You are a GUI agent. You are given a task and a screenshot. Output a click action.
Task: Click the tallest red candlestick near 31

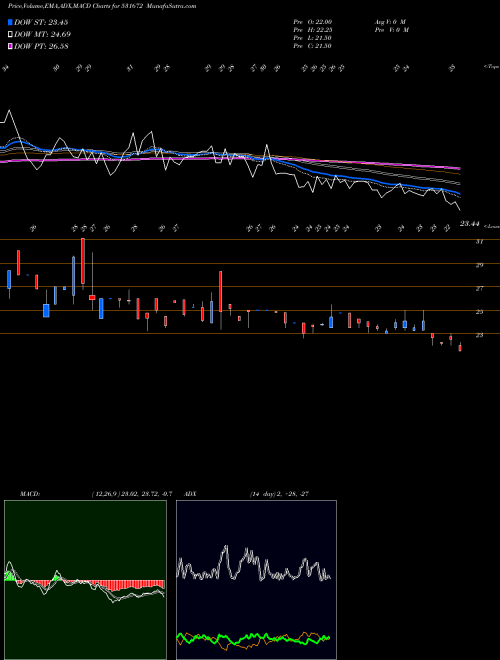point(83,261)
